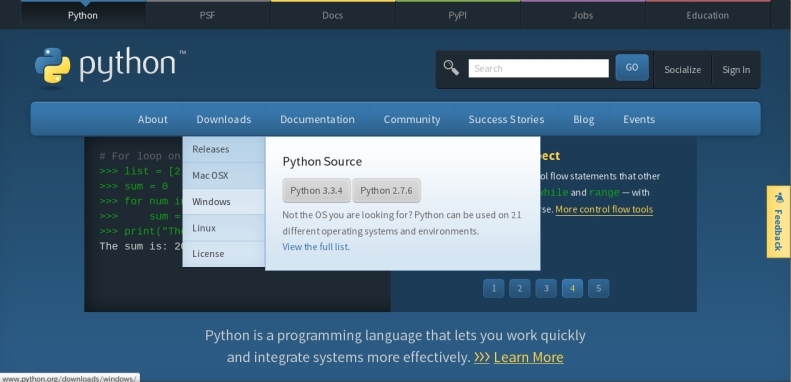The width and height of the screenshot is (791, 382).
Task: Expand the Socialize menu
Action: tap(682, 70)
